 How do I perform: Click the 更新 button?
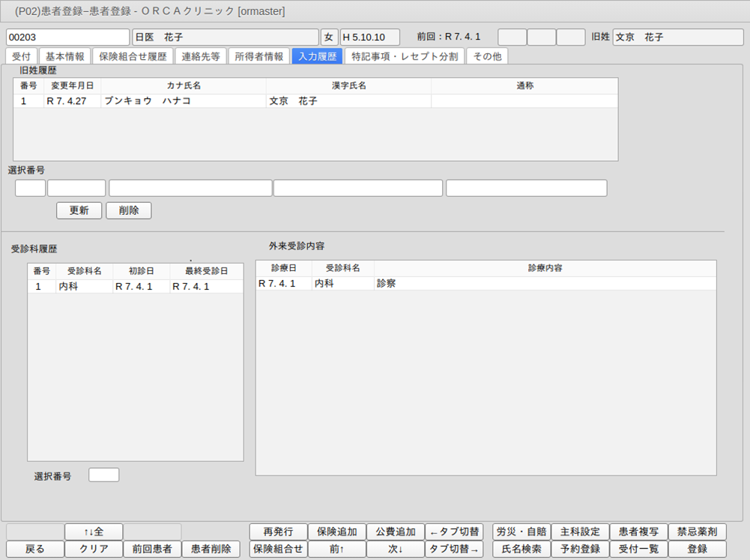point(79,210)
